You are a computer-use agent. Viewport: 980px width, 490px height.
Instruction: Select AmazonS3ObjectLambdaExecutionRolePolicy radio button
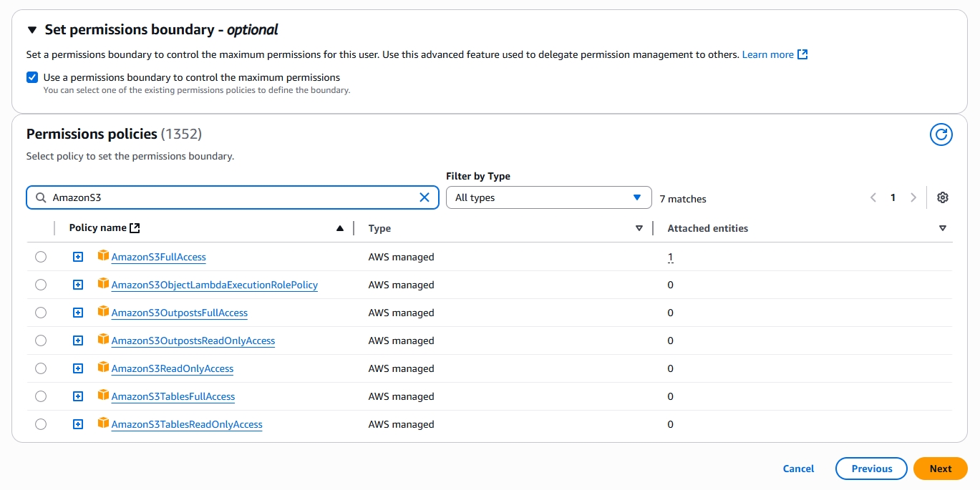(x=41, y=285)
